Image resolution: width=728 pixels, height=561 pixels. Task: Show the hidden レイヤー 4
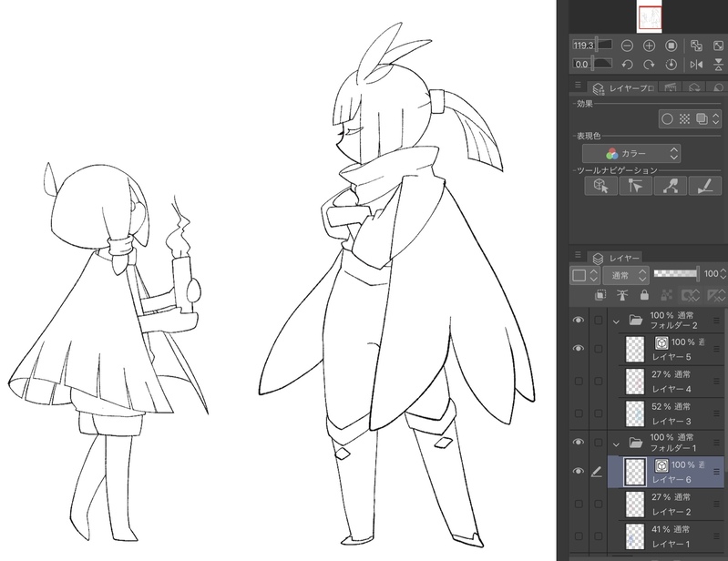(x=579, y=381)
